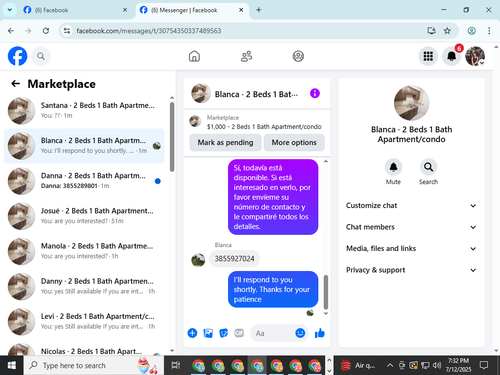Image resolution: width=500 pixels, height=375 pixels.
Task: Click the browser back arrow
Action: (11, 31)
